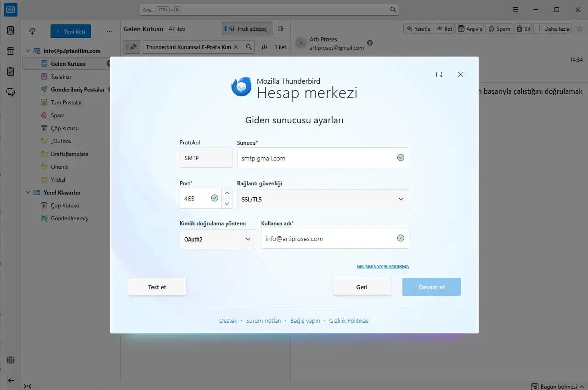Click the Devam et button
This screenshot has width=588, height=390.
[432, 287]
